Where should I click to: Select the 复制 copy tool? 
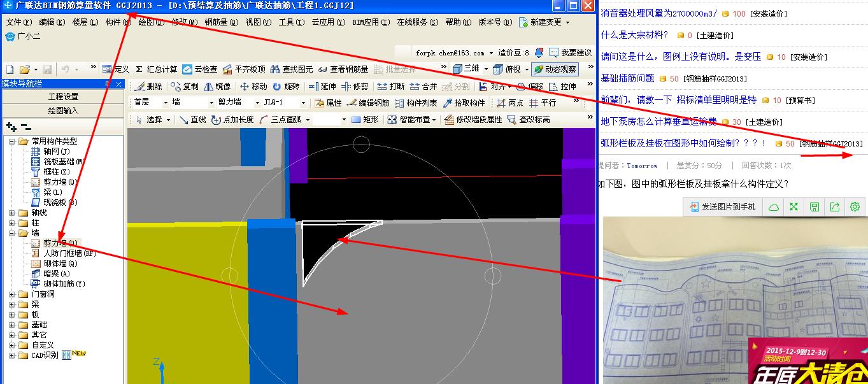[x=185, y=87]
